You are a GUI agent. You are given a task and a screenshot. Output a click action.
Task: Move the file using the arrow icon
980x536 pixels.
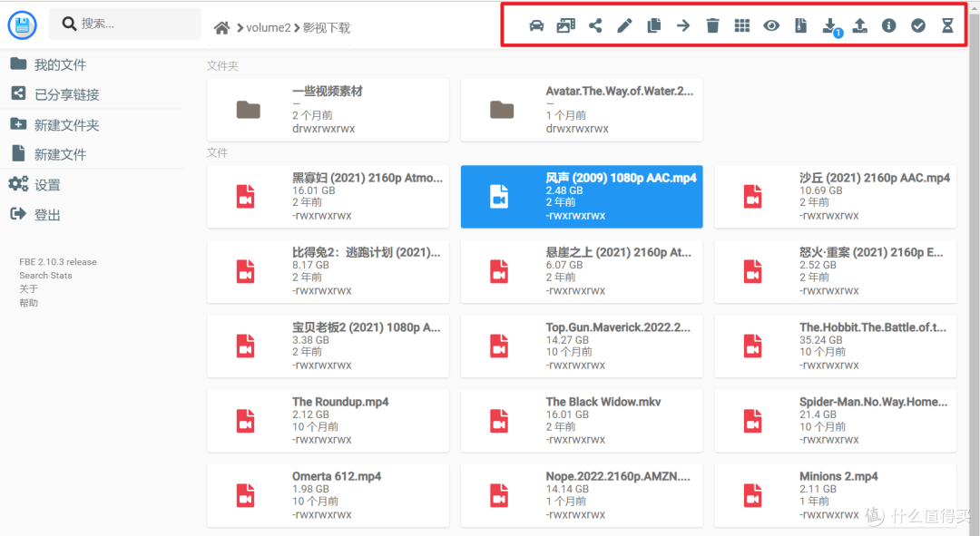[683, 25]
